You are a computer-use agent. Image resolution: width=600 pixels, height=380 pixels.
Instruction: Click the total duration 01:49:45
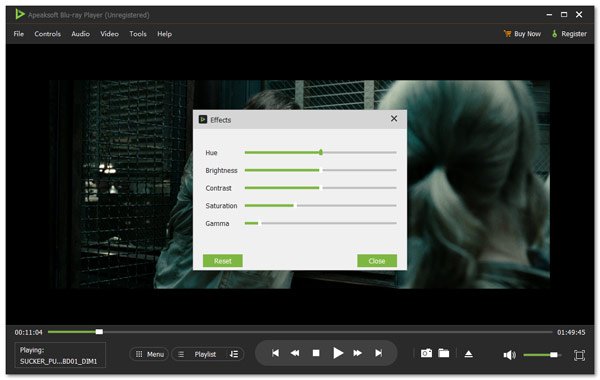click(x=571, y=332)
